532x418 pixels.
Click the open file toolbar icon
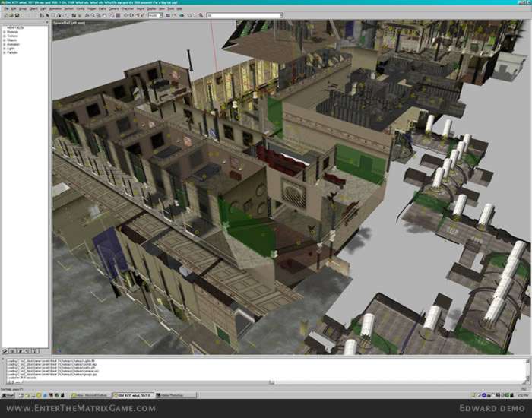(x=11, y=16)
